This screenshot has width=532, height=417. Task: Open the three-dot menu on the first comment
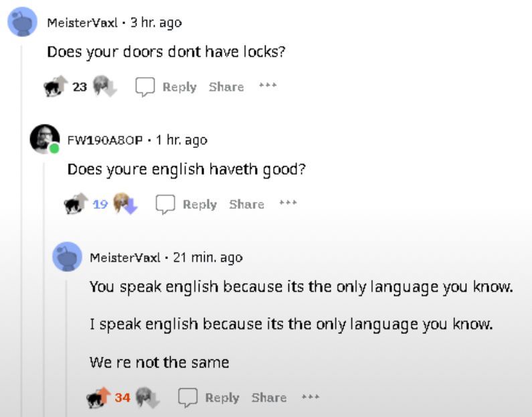click(x=268, y=85)
